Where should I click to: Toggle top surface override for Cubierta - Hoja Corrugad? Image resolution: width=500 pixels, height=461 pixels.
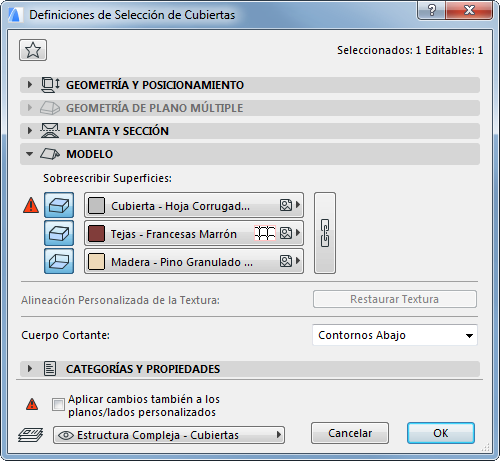click(59, 205)
